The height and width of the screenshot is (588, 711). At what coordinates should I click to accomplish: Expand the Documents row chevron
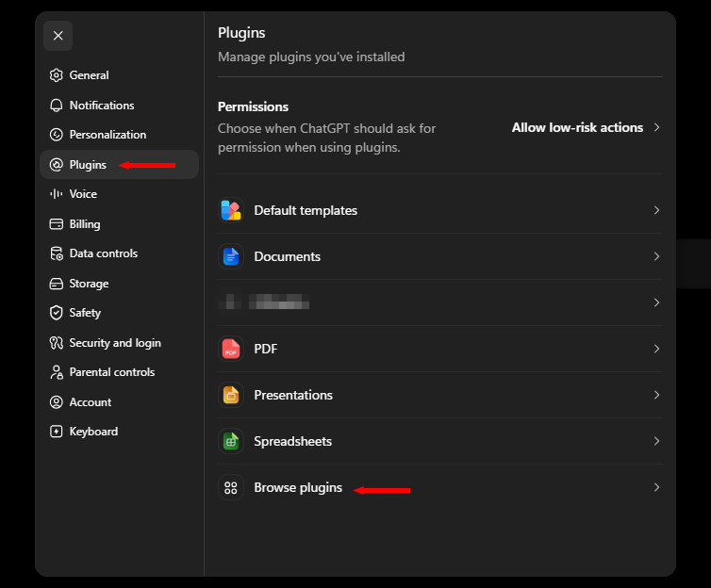pos(656,256)
